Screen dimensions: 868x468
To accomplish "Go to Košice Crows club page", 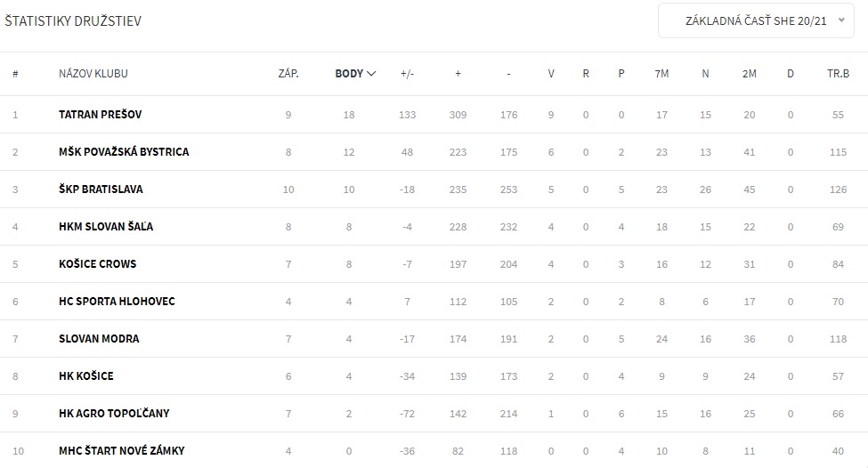I will point(98,264).
